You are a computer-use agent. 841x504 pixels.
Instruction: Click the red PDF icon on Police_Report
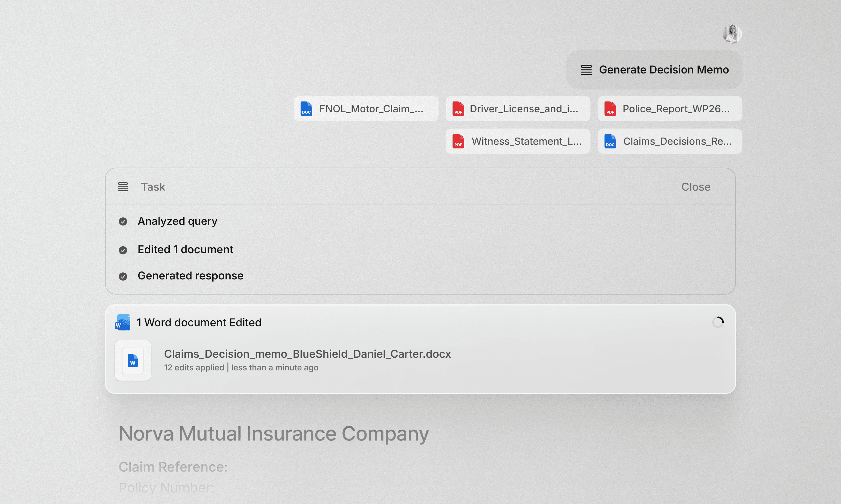(x=610, y=109)
